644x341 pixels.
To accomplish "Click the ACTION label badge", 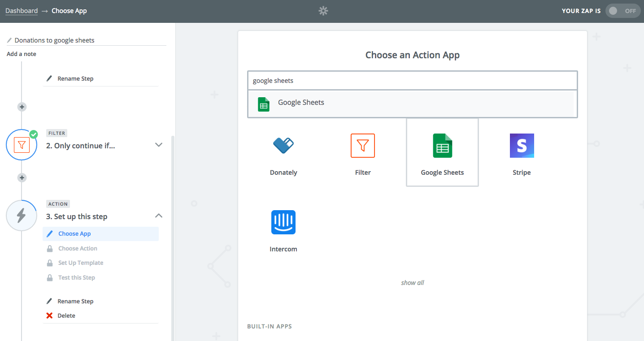I will coord(58,204).
